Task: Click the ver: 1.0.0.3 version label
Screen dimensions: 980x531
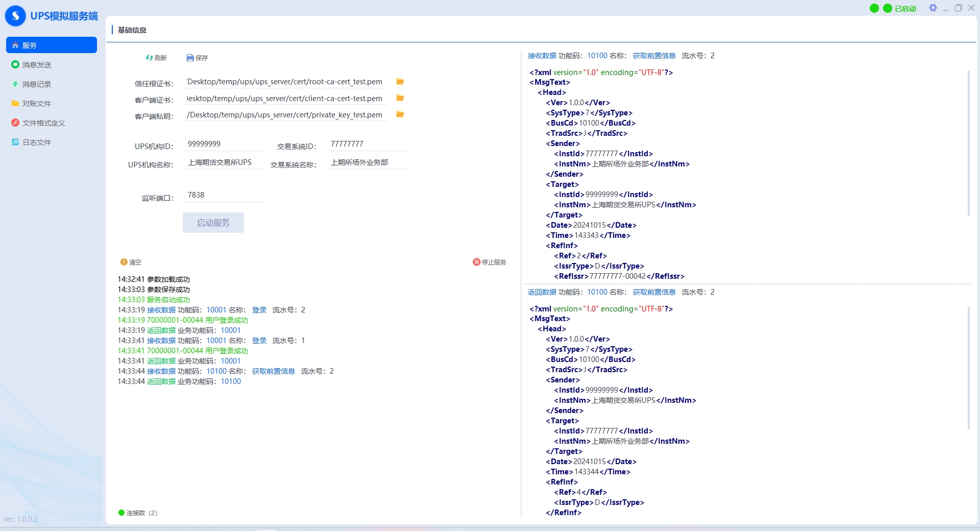Action: click(20, 519)
